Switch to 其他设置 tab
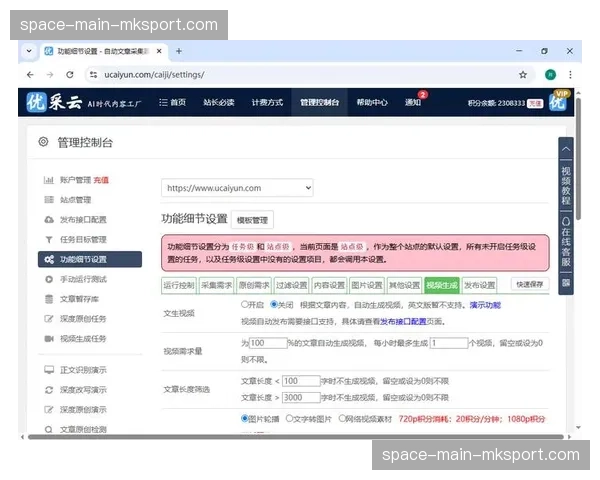The image size is (600, 480). (404, 285)
